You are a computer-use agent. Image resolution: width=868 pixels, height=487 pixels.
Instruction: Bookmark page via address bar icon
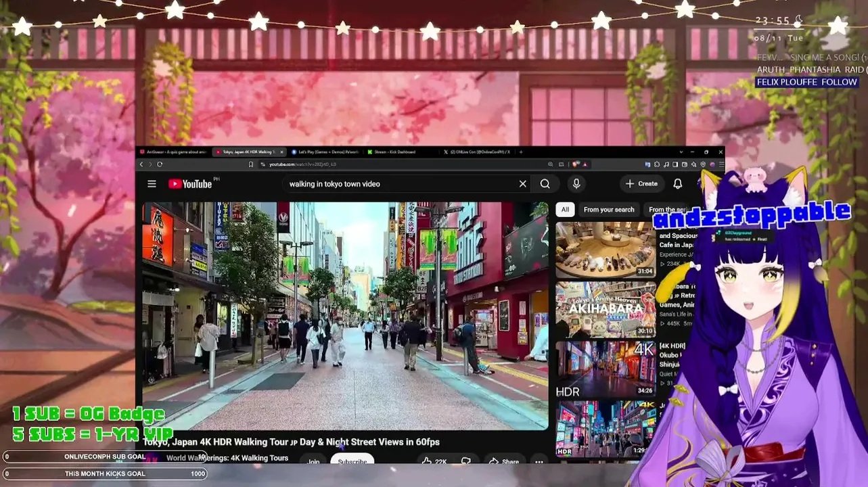(x=251, y=164)
